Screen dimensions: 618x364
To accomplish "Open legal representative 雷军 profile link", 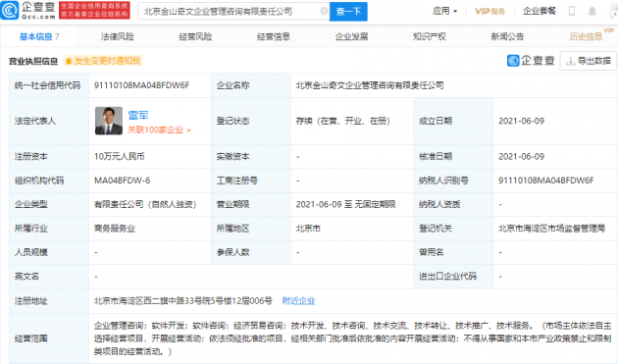I will [x=138, y=115].
